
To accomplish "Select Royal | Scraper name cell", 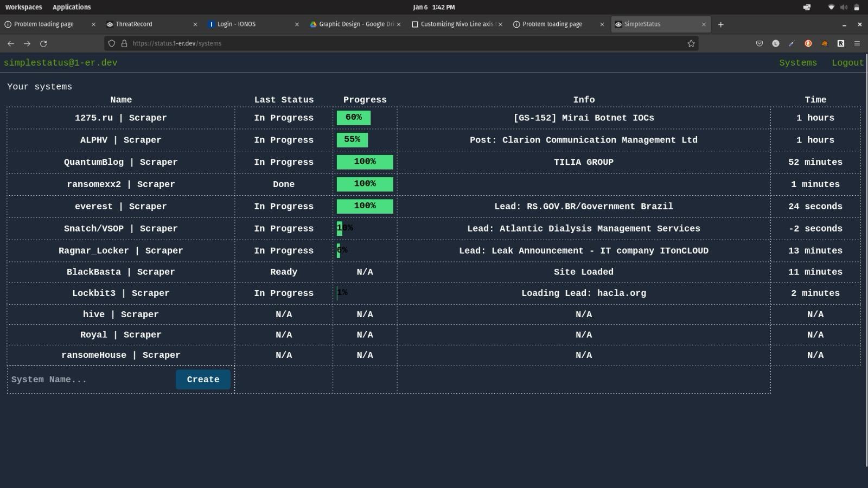I will [x=121, y=335].
